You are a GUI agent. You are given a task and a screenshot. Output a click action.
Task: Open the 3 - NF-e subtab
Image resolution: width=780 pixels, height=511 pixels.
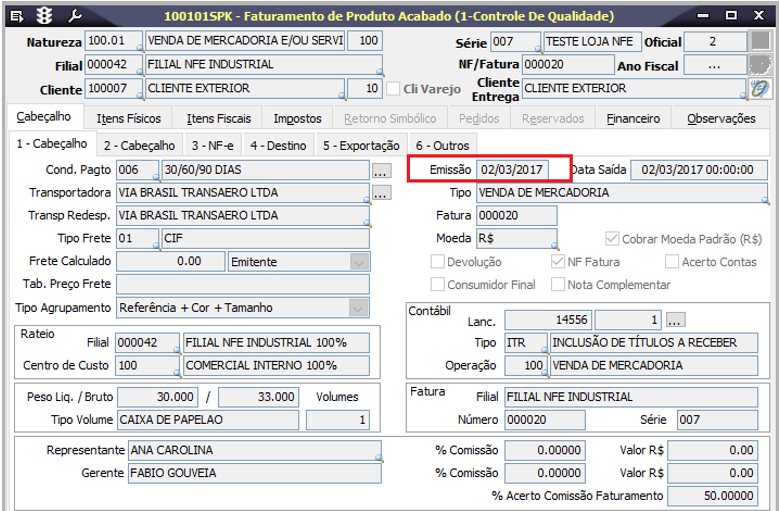coord(212,146)
